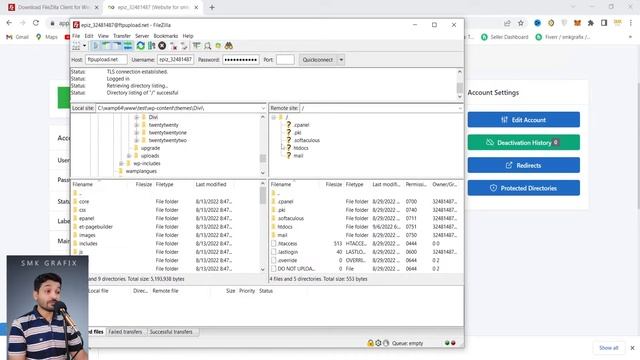640x360 pixels.
Task: Toggle the local directory tree display
Action: (x=106, y=46)
